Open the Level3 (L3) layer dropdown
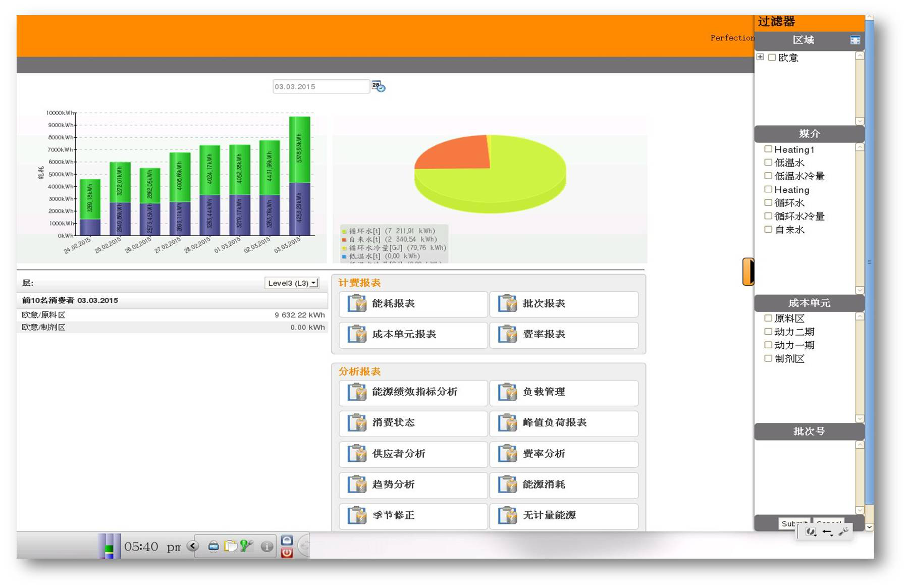This screenshot has width=907, height=588. point(292,283)
